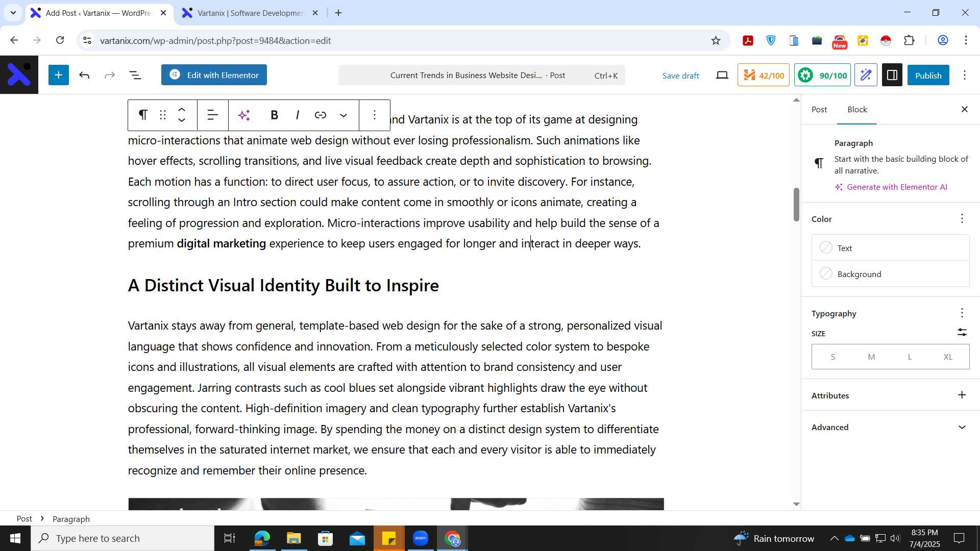
Task: Click the taskbar search box
Action: (122, 538)
